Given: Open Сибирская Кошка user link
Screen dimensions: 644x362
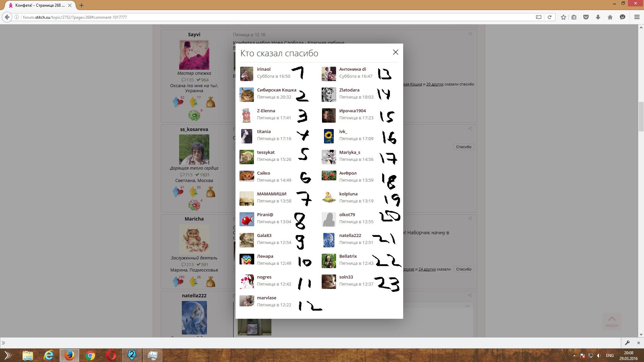Looking at the screenshot, I should tap(276, 90).
